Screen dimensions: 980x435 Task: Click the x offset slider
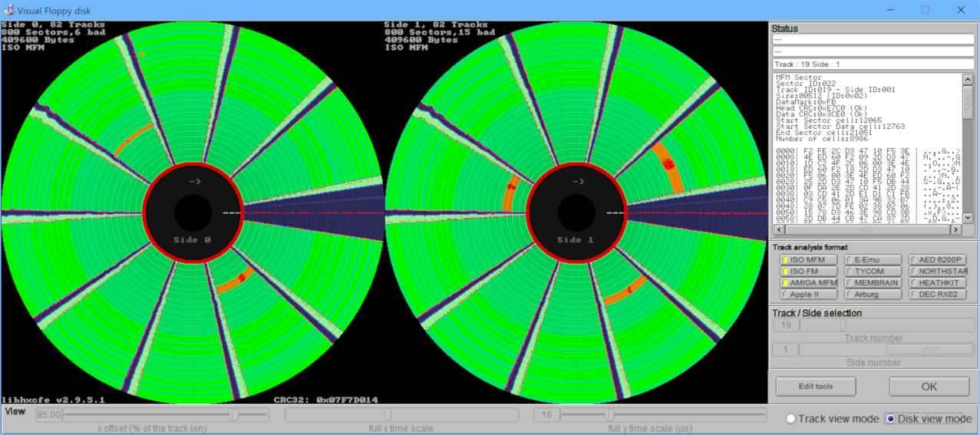pos(233,415)
